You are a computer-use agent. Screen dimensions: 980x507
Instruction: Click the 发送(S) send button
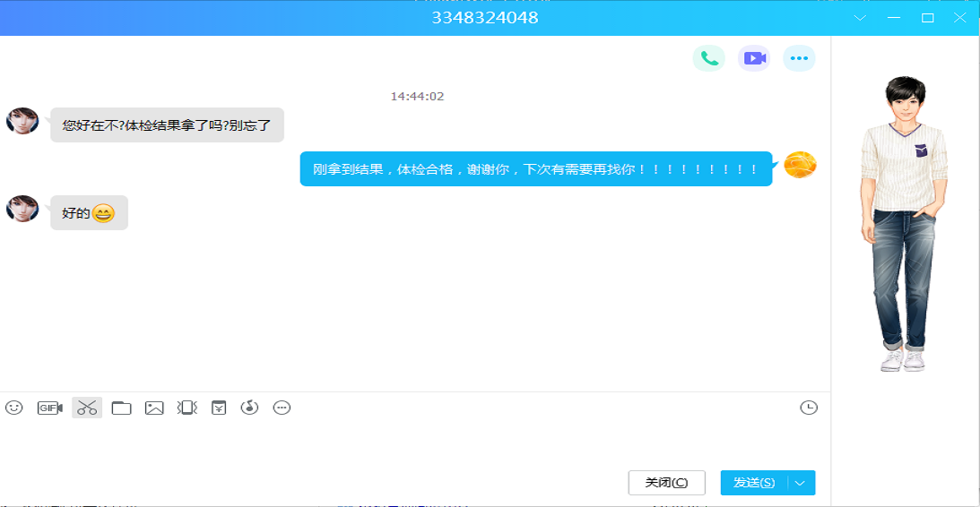pyautogui.click(x=754, y=483)
